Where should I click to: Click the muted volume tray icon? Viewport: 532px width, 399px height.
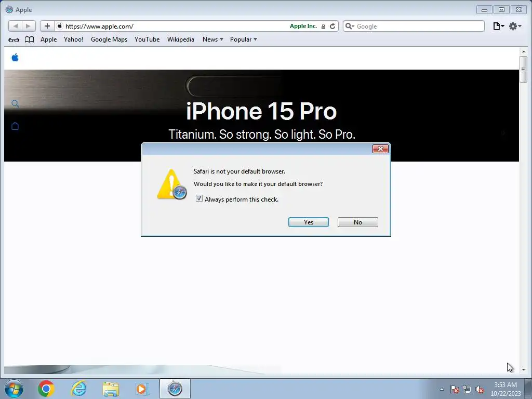click(x=480, y=389)
